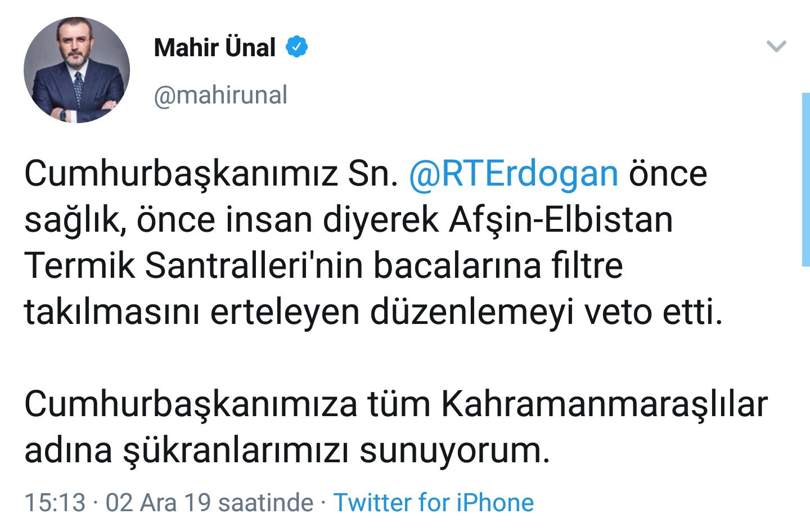Click the Twitter for iPhone link
This screenshot has height=532, width=810.
[433, 502]
